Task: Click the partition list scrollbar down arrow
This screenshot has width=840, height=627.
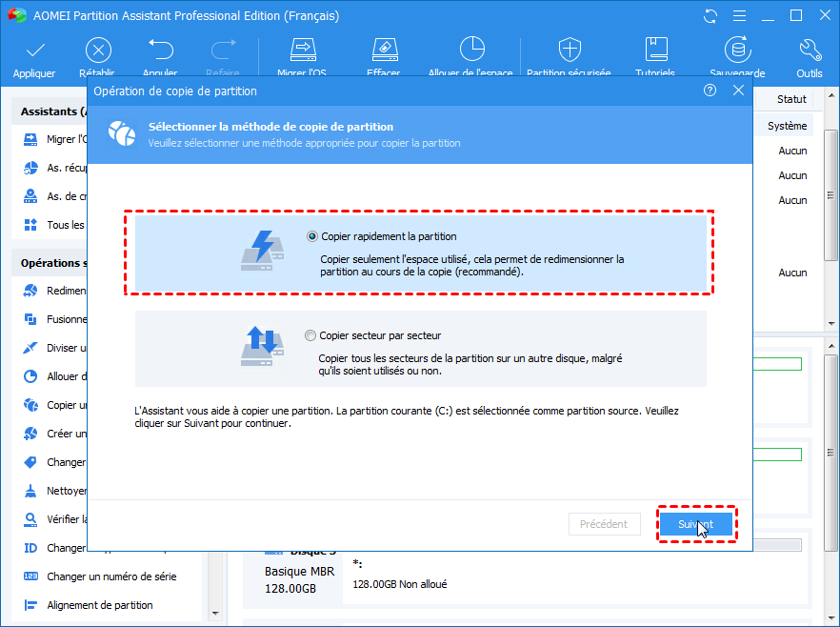Action: point(831,324)
